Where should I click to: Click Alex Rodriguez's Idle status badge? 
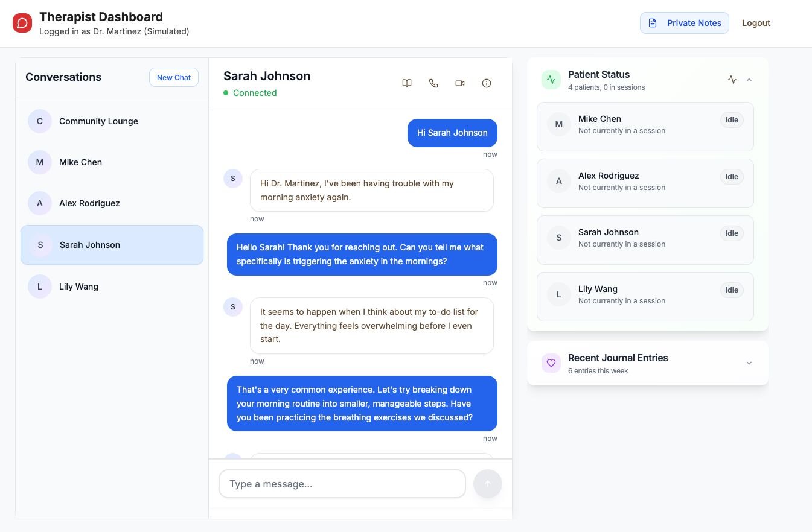(x=732, y=177)
